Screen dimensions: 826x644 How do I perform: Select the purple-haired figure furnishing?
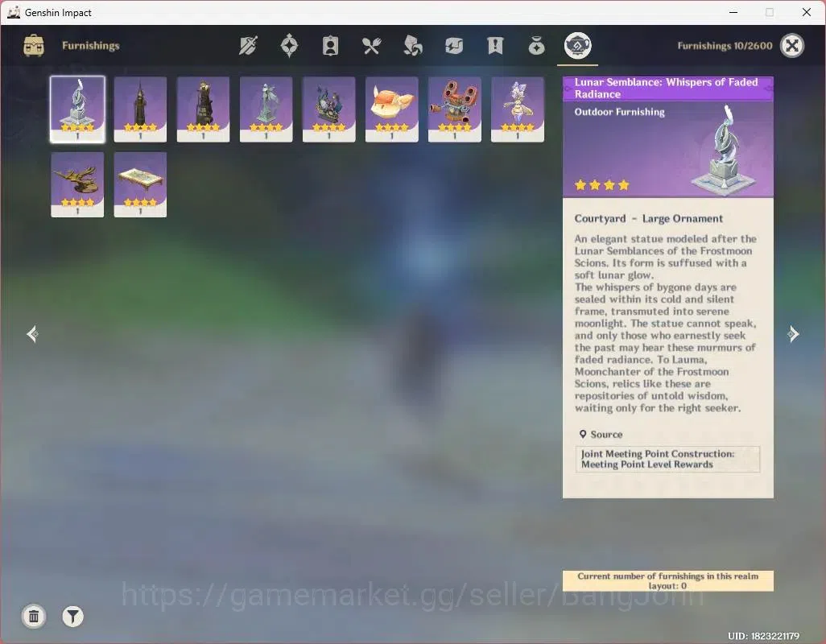pos(518,109)
